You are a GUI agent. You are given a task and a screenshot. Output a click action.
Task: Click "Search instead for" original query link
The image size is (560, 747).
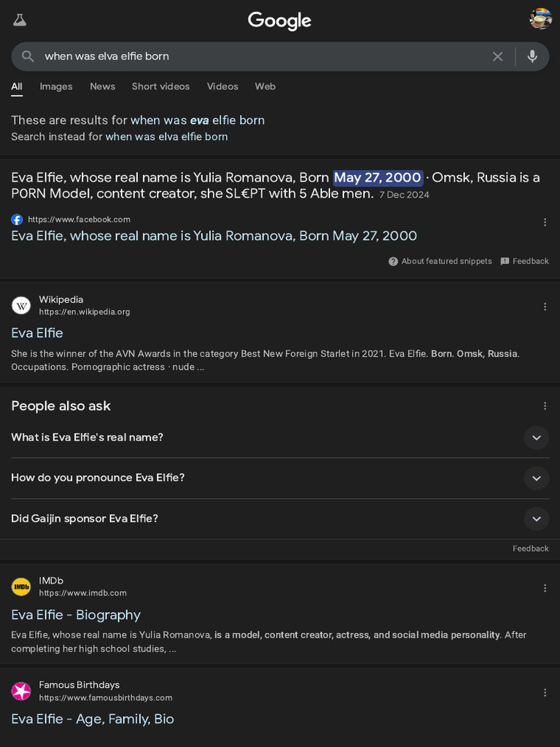click(166, 136)
